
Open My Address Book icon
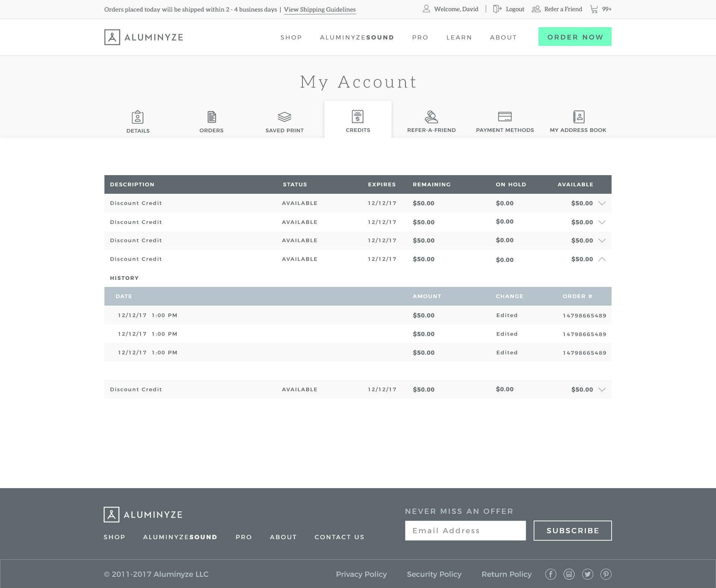pos(578,117)
